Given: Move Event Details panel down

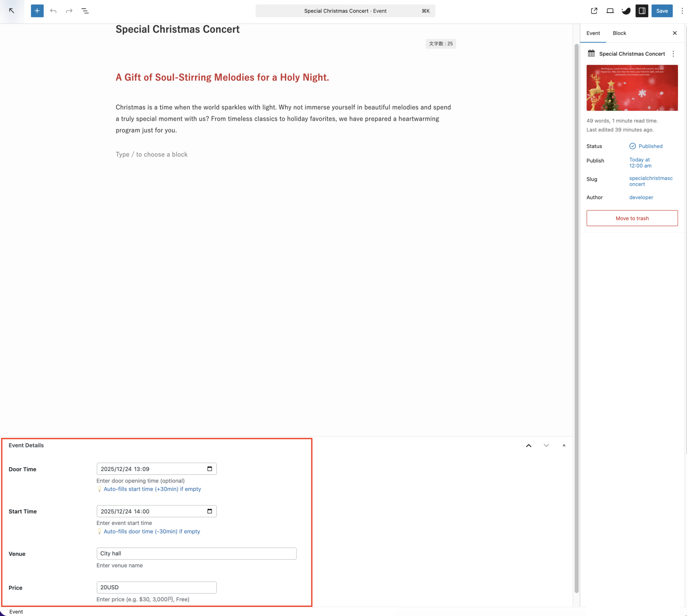Looking at the screenshot, I should (x=546, y=445).
